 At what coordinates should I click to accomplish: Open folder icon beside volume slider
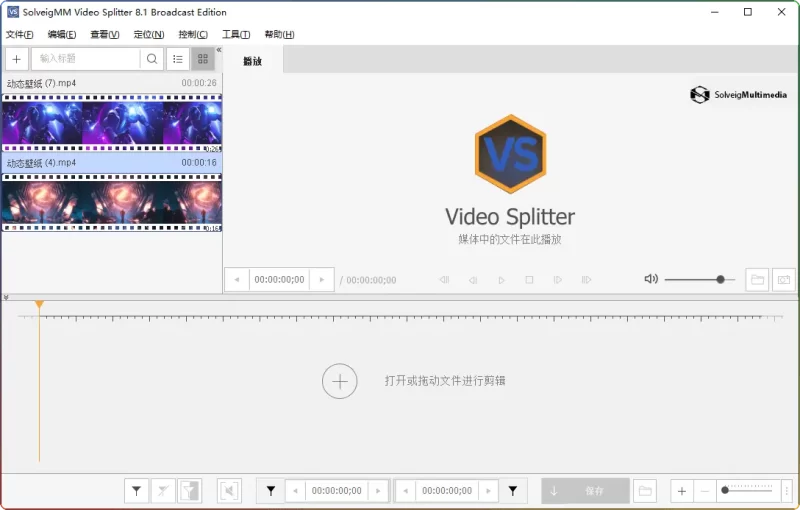pos(757,279)
